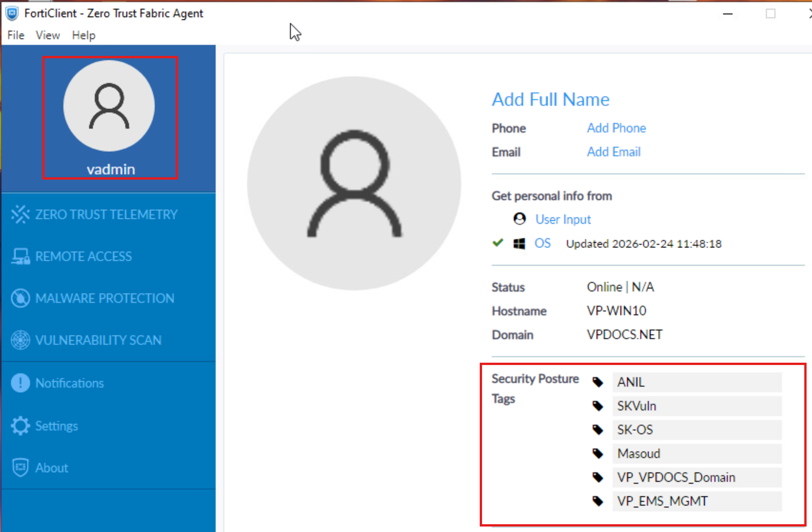Click the vadmin sidebar avatar icon
This screenshot has height=532, width=812.
click(x=109, y=106)
